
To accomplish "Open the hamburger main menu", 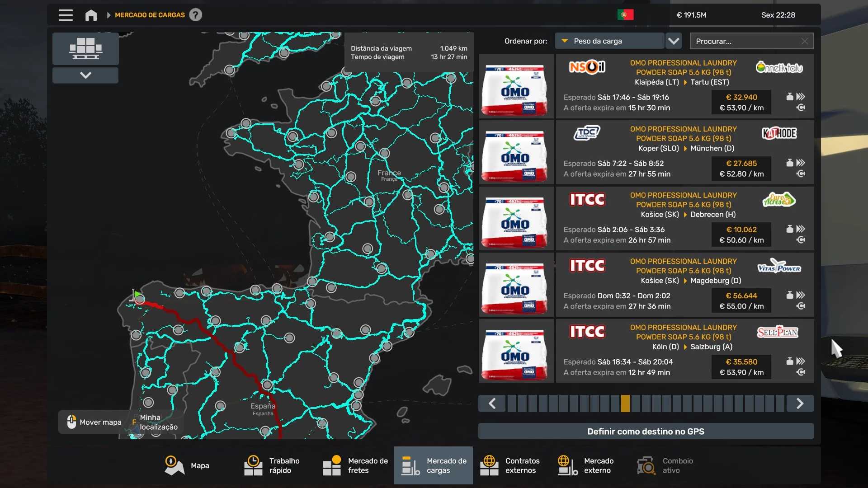I will coord(66,15).
